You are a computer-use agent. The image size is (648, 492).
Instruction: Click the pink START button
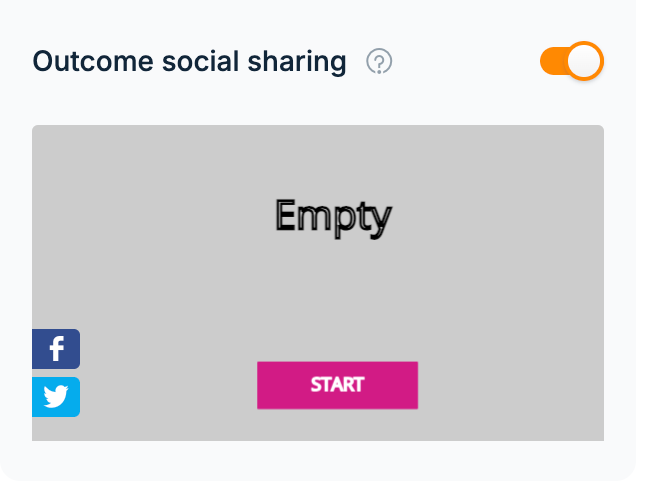[x=338, y=385]
